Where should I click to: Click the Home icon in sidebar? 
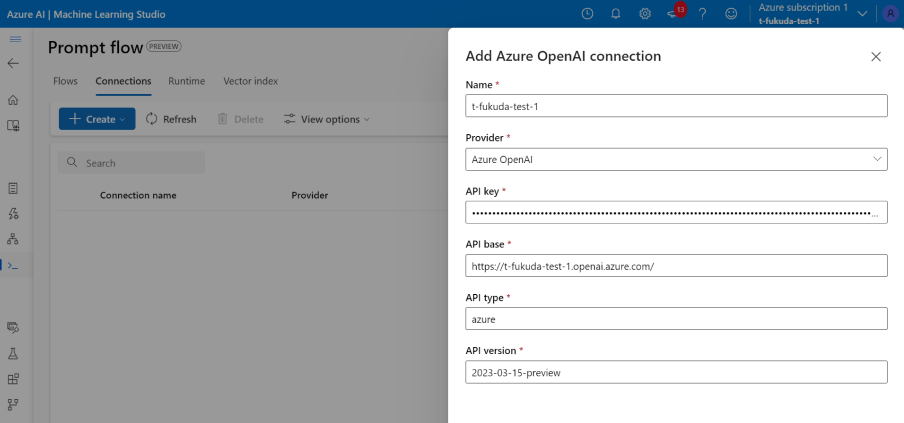coord(14,100)
